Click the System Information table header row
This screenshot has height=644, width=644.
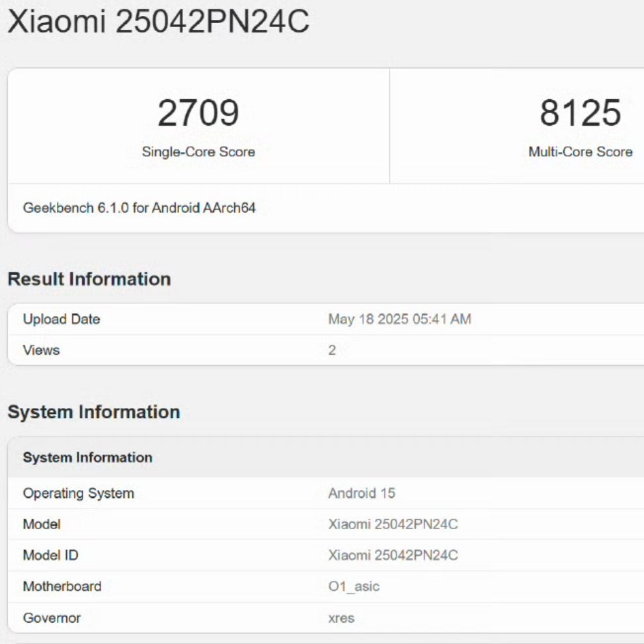[x=326, y=457]
